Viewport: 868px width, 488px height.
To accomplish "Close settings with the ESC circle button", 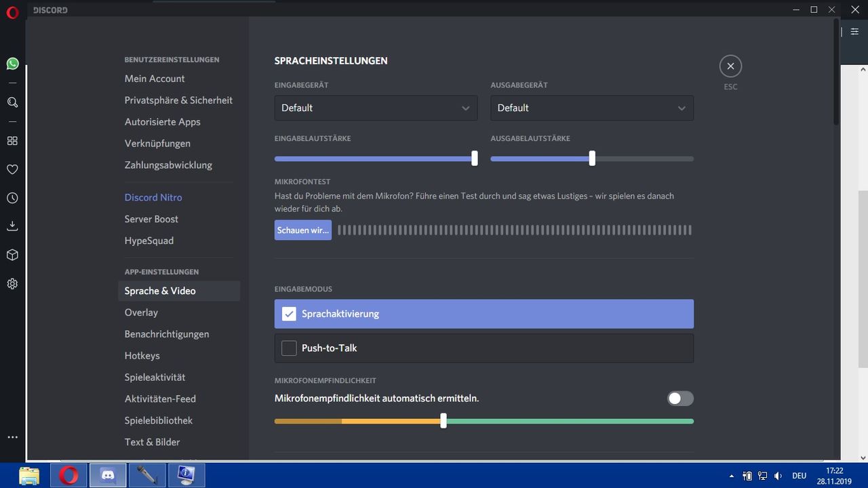I will 730,66.
